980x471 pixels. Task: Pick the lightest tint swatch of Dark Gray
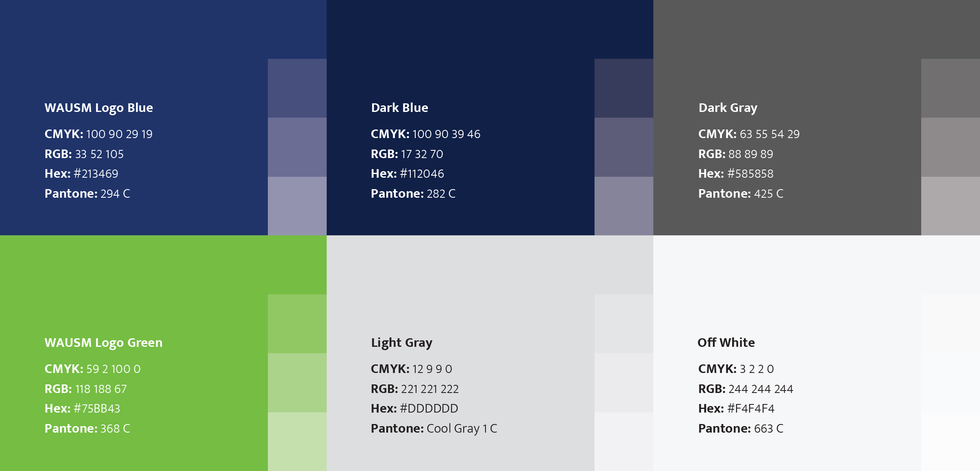(x=951, y=206)
